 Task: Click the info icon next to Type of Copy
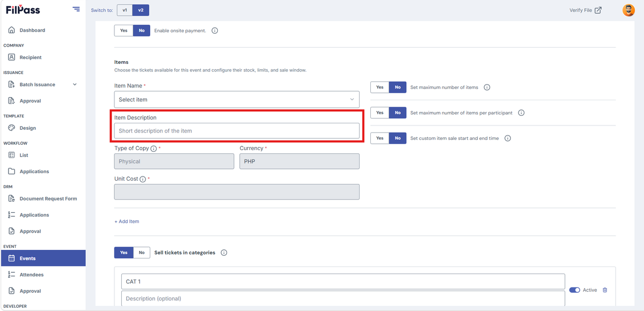[153, 149]
